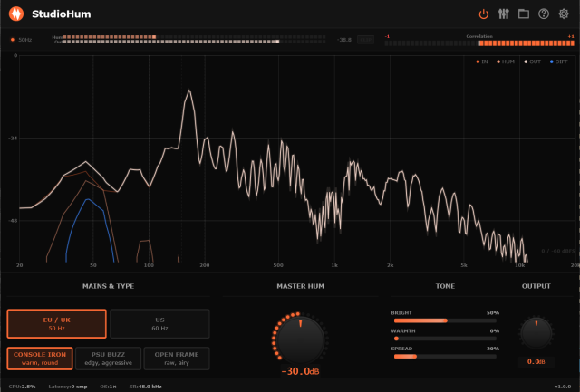Click the -24 dB axis label
The height and width of the screenshot is (392, 580).
point(12,139)
